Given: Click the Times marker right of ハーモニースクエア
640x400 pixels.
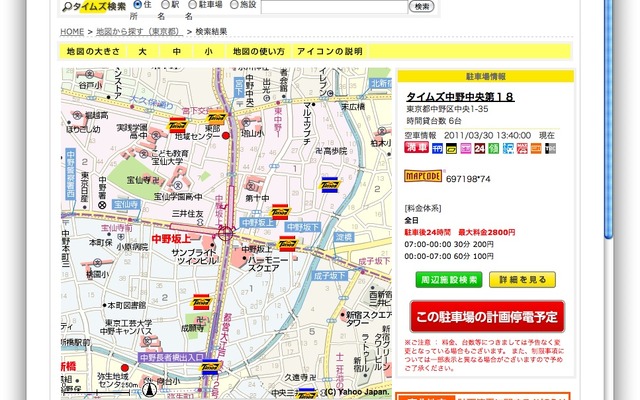Looking at the screenshot, I should coord(287,244).
